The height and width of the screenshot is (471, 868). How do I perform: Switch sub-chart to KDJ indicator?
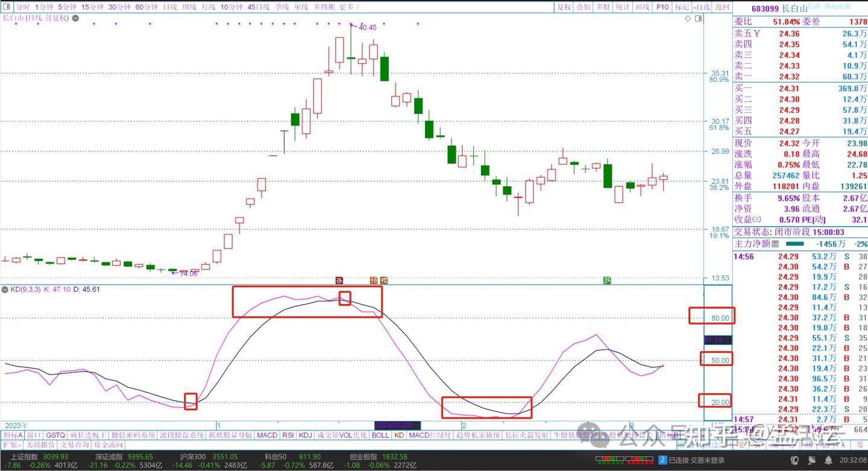306,435
